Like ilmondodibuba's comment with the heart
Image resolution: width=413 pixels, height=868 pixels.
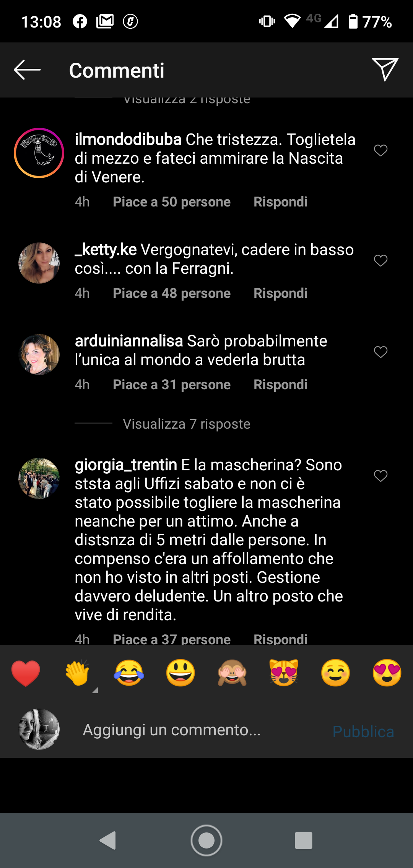pos(380,150)
